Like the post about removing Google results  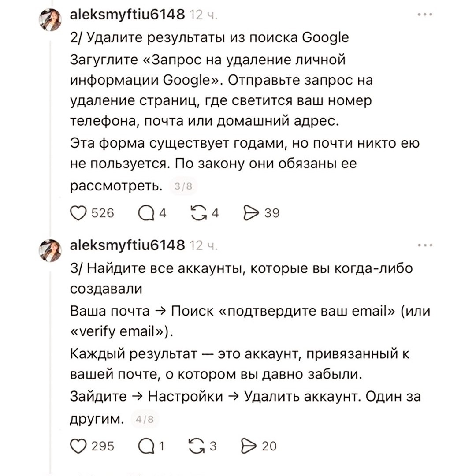pyautogui.click(x=79, y=214)
